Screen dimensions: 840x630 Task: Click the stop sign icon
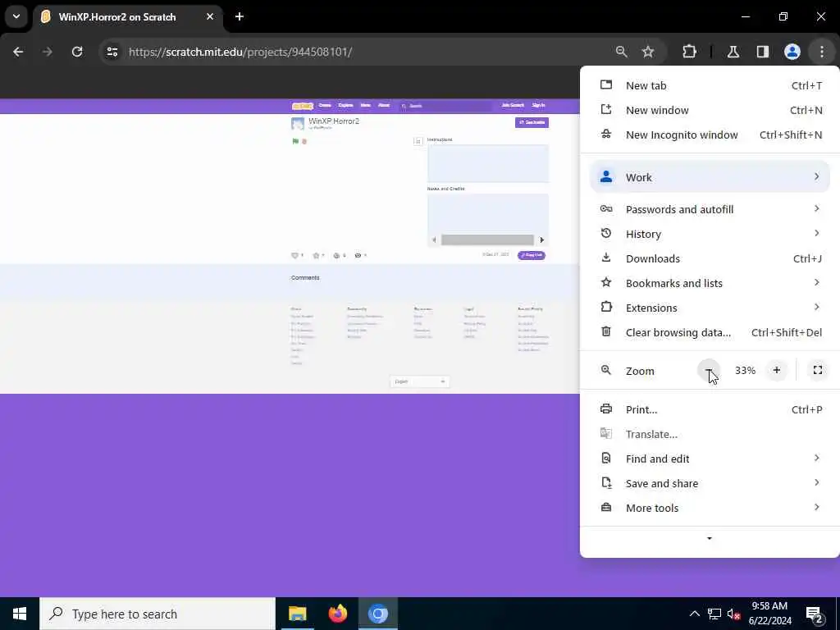pos(304,141)
